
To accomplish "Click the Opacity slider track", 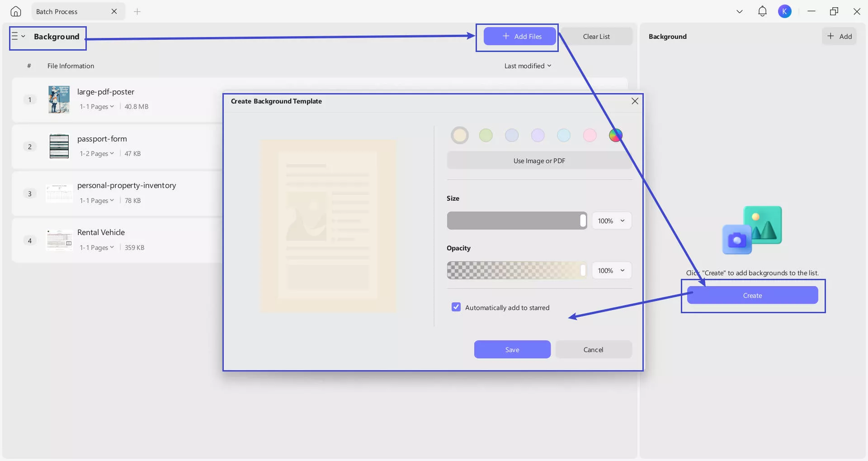I will [x=515, y=271].
